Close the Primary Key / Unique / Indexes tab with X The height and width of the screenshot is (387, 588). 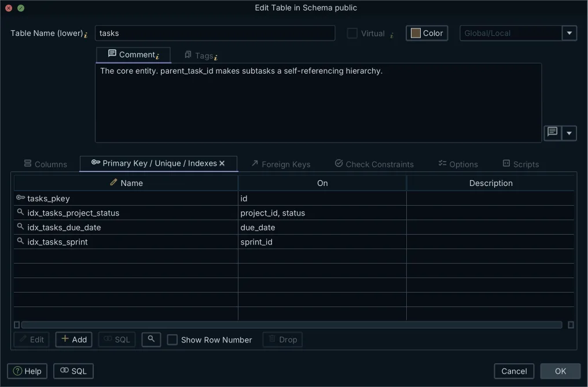point(222,163)
